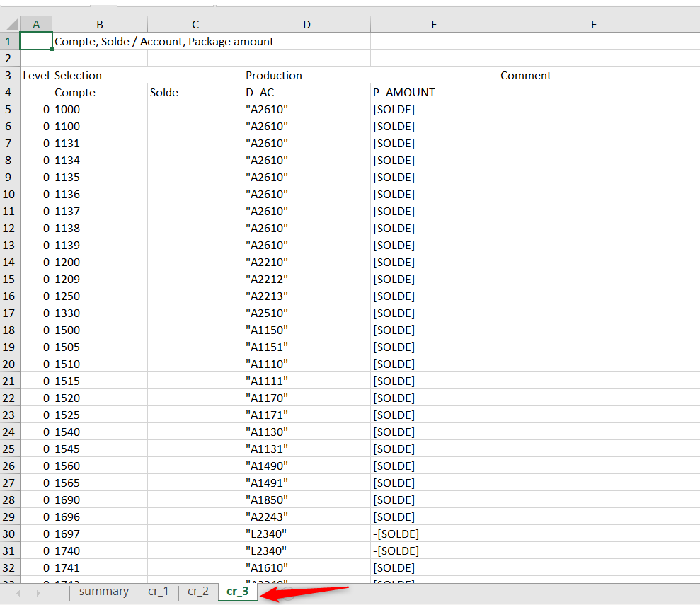The width and height of the screenshot is (700, 605).
Task: Click the "A1170" cell
Action: pyautogui.click(x=306, y=398)
